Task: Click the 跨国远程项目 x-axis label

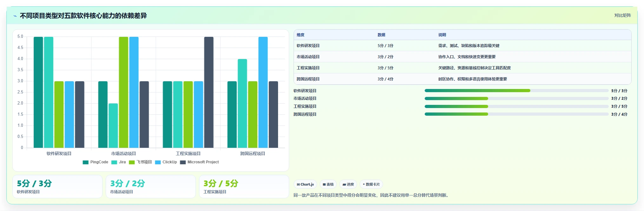Action: [253, 153]
